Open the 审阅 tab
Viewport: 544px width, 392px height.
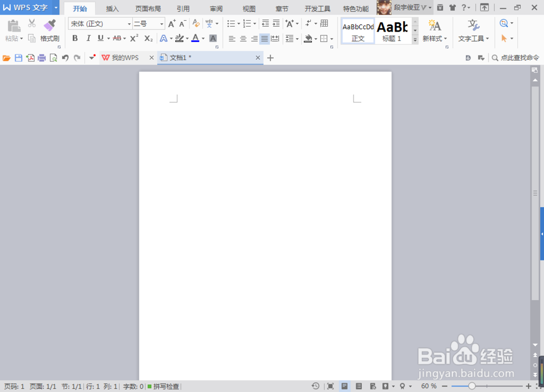click(x=216, y=9)
